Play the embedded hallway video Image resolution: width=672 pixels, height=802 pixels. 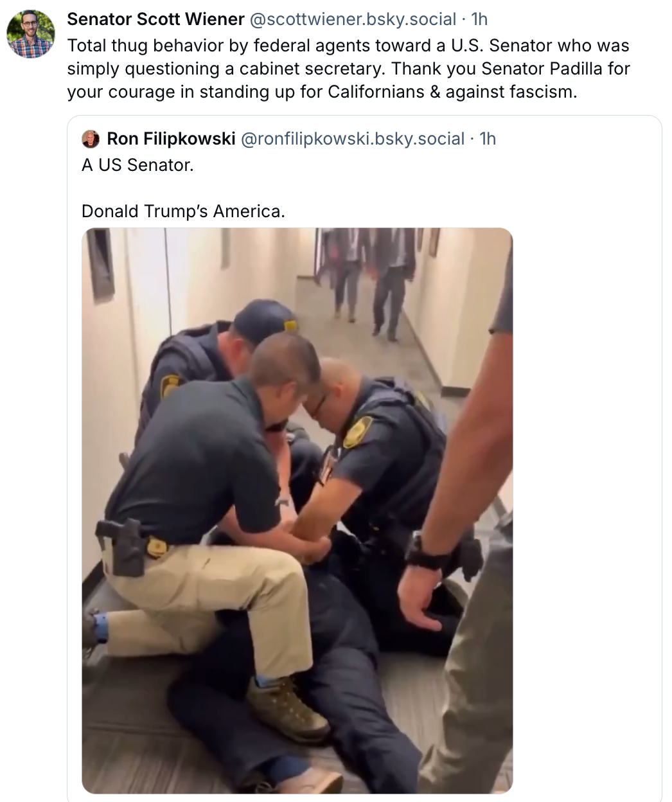click(x=297, y=511)
